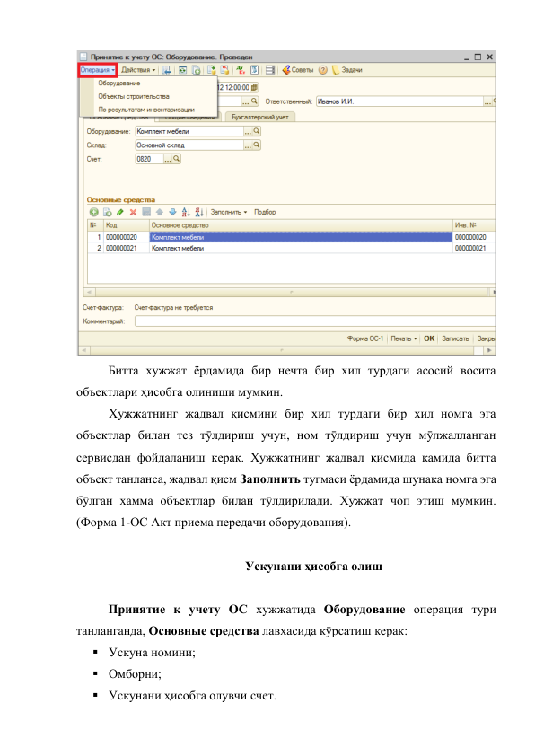The image size is (535, 756).
Task: Choose Оборудование from the operation menu
Action: pyautogui.click(x=119, y=84)
